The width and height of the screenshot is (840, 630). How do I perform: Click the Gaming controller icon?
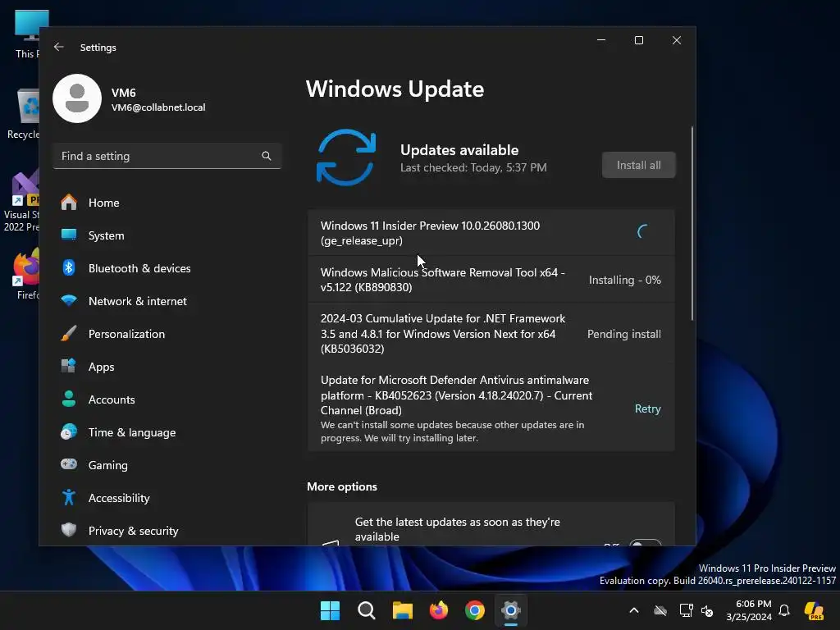[69, 464]
